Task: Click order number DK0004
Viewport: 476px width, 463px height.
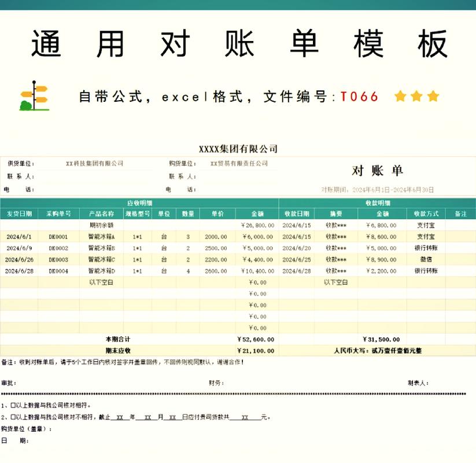Action: [58, 271]
